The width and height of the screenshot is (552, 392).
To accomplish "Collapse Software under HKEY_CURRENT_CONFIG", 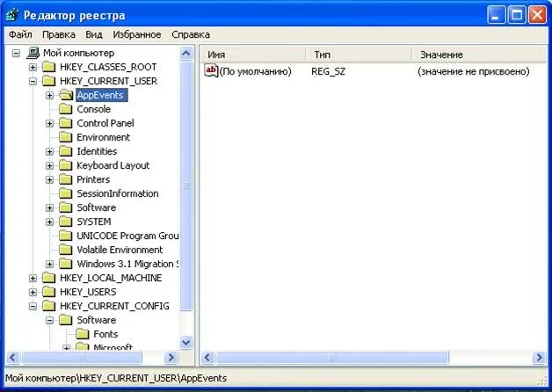I will click(x=49, y=320).
